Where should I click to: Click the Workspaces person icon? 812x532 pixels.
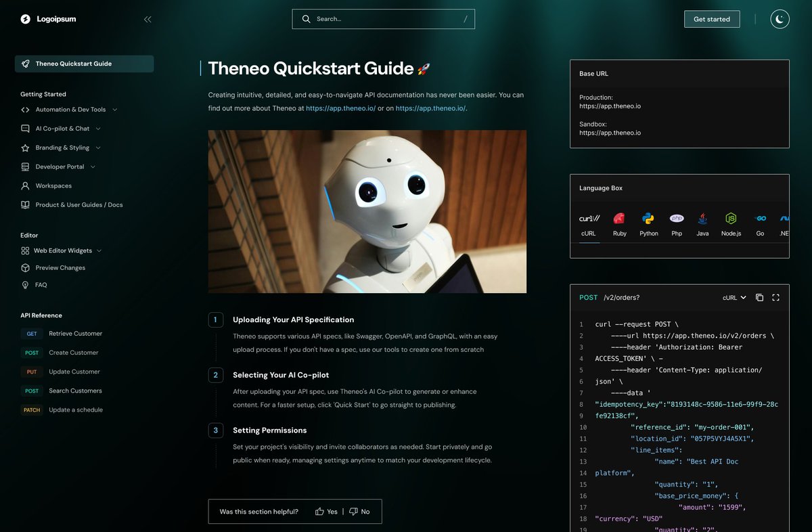(25, 185)
